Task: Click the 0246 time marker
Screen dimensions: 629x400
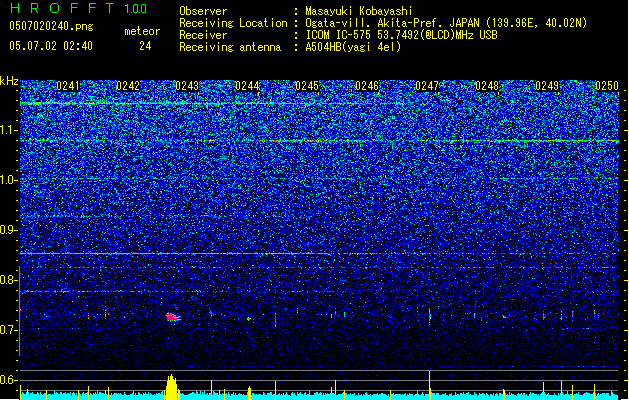Action: tap(367, 86)
